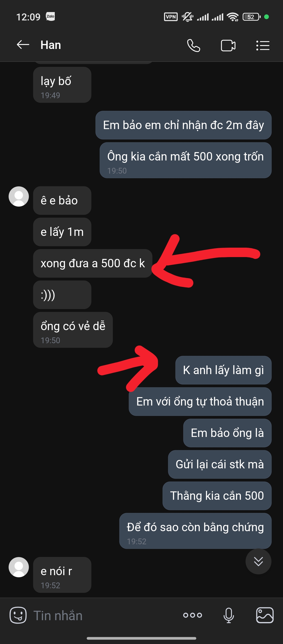Image resolution: width=283 pixels, height=644 pixels.
Task: Select the message 'xong đưa a 500 đc k'
Action: [93, 263]
